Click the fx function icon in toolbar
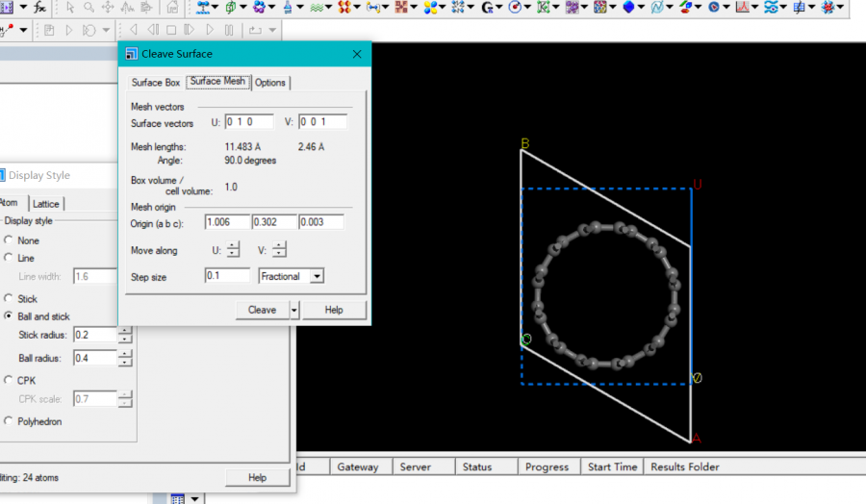The width and height of the screenshot is (866, 504). [39, 7]
